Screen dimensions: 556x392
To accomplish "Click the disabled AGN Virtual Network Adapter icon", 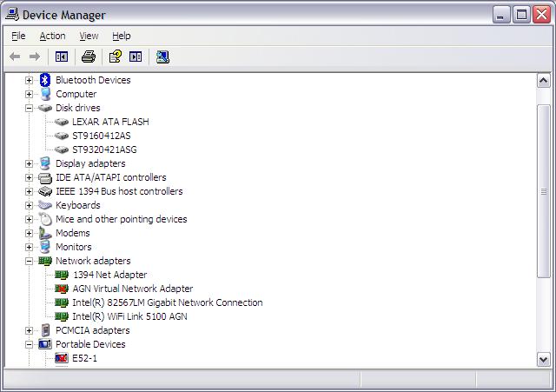I will point(62,289).
